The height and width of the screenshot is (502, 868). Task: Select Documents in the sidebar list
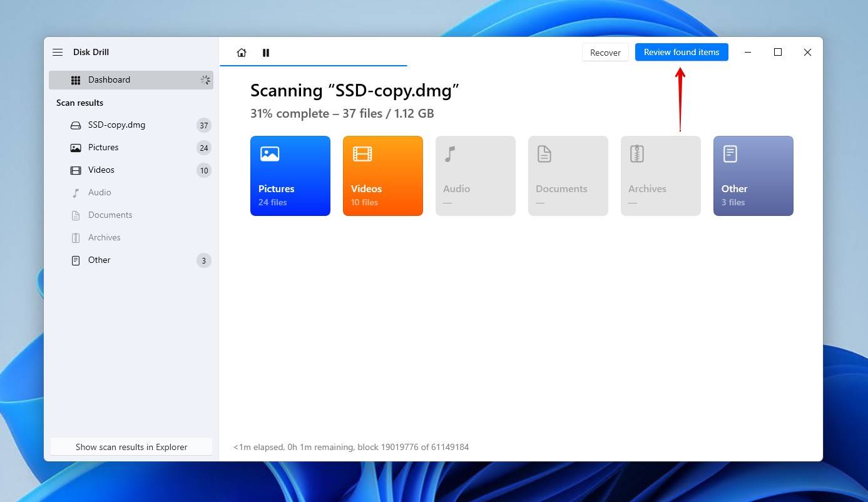coord(131,215)
